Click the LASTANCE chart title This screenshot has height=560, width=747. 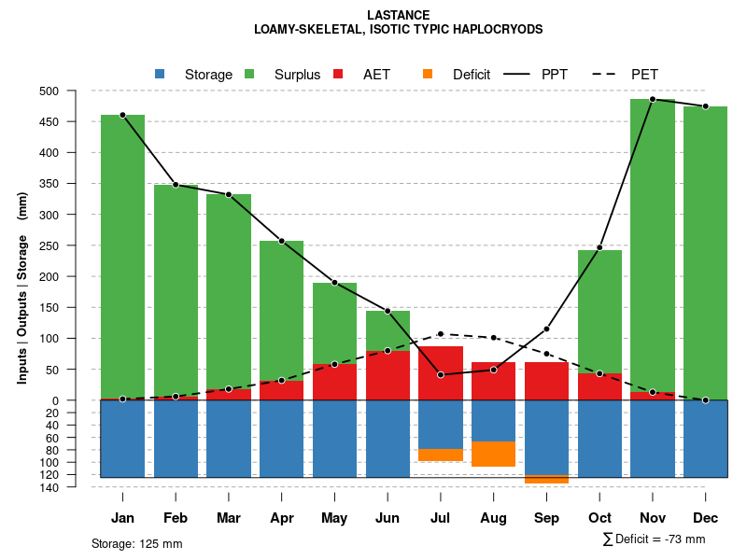click(399, 15)
